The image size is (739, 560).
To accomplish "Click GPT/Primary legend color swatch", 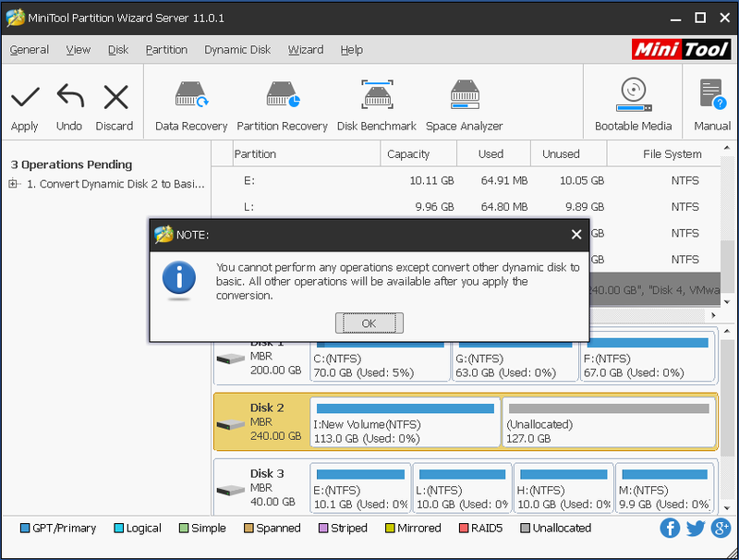I will (25, 528).
